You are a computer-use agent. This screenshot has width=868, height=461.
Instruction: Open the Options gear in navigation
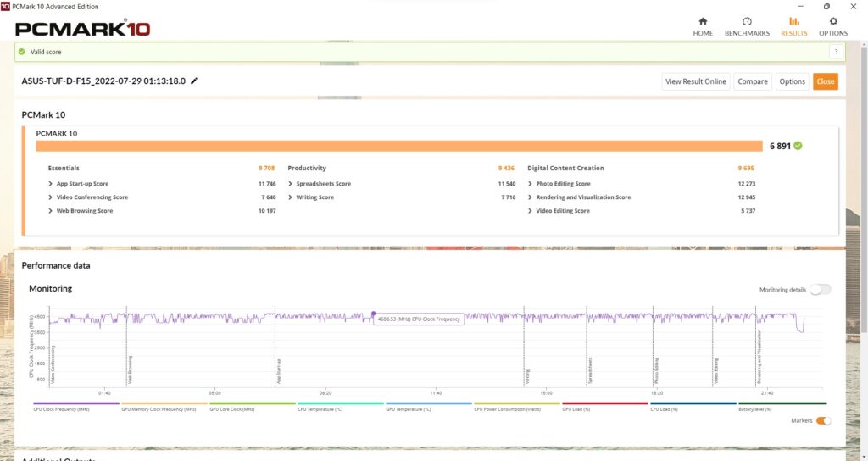point(832,26)
